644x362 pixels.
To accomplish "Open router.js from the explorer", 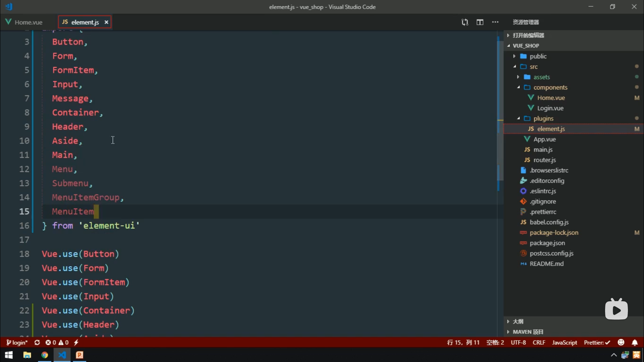I will click(x=574, y=160).
